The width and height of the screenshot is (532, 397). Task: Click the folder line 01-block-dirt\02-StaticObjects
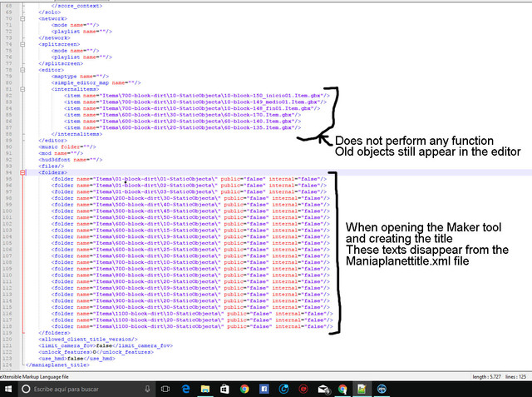[x=189, y=186]
